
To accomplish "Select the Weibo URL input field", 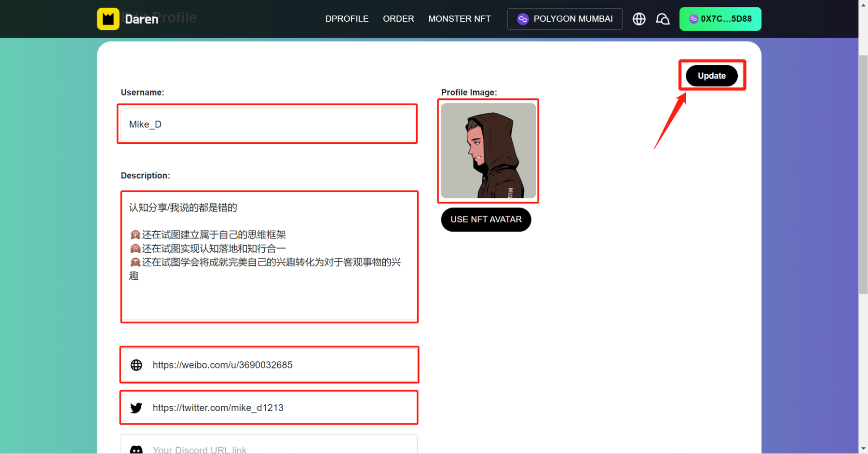I will [282, 365].
